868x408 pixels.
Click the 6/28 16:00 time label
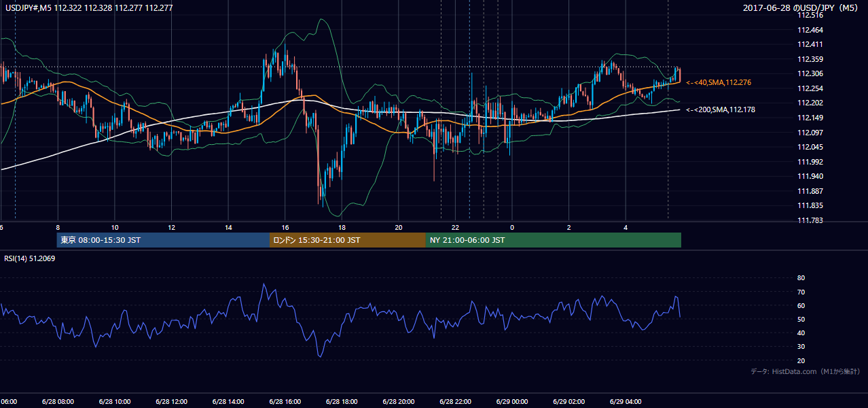click(x=285, y=401)
